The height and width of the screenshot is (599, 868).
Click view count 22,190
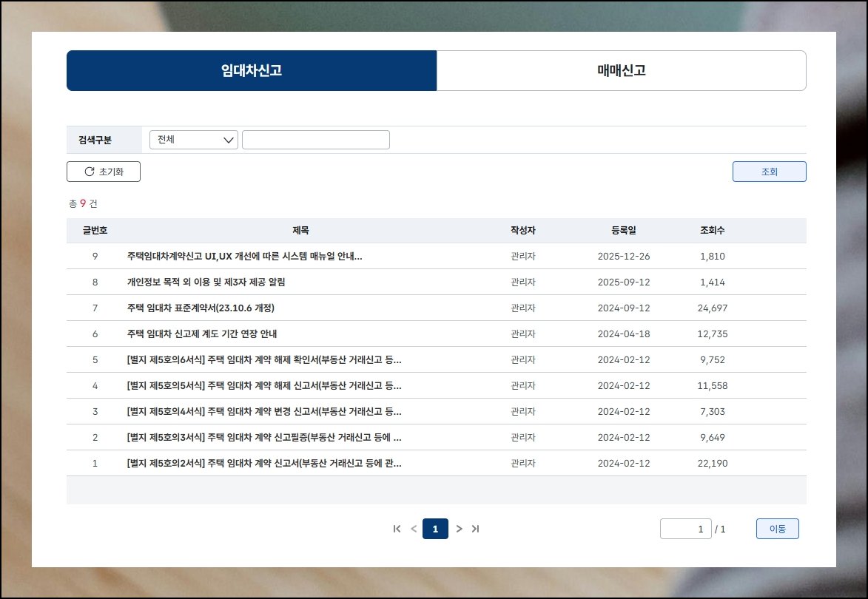pos(713,464)
